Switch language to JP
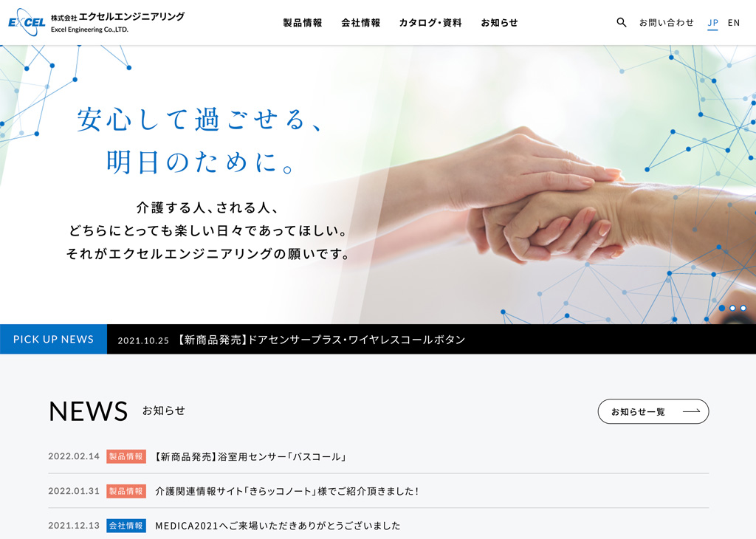 pyautogui.click(x=712, y=23)
